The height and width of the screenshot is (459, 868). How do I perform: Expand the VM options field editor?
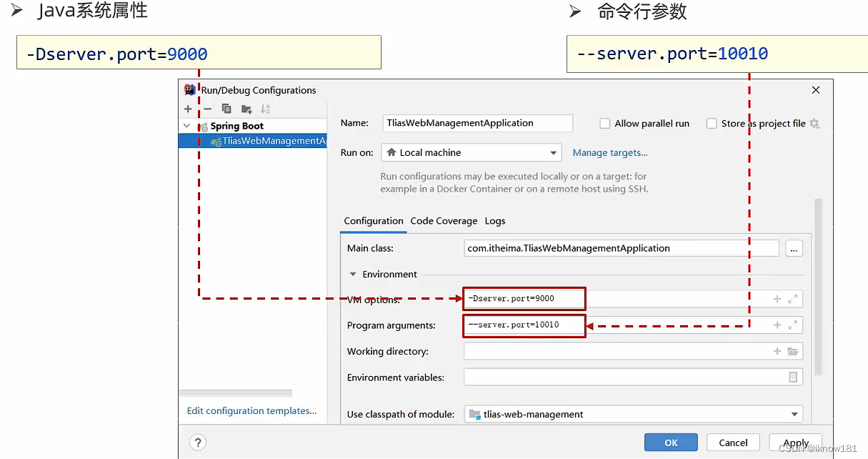pos(792,298)
